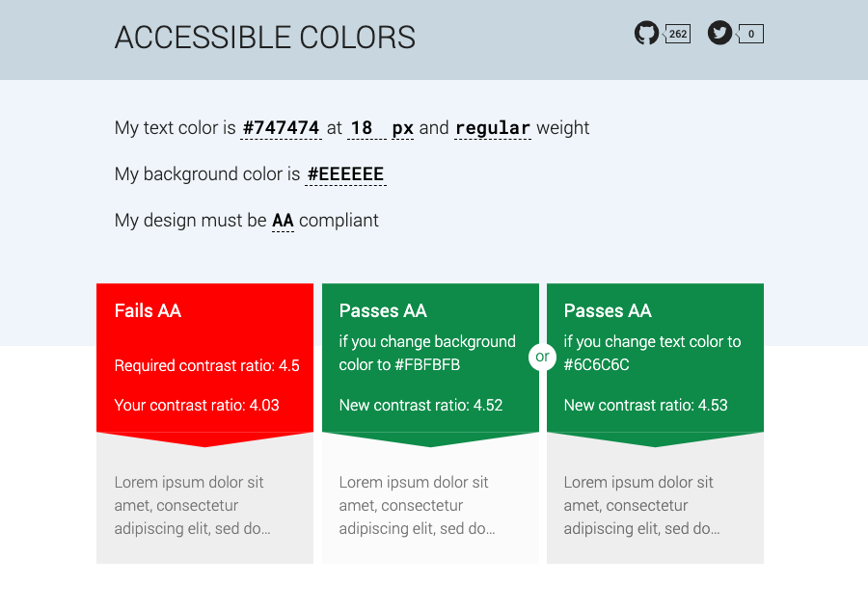868x610 pixels.
Task: Click the Twitter share count badge
Action: pos(751,35)
